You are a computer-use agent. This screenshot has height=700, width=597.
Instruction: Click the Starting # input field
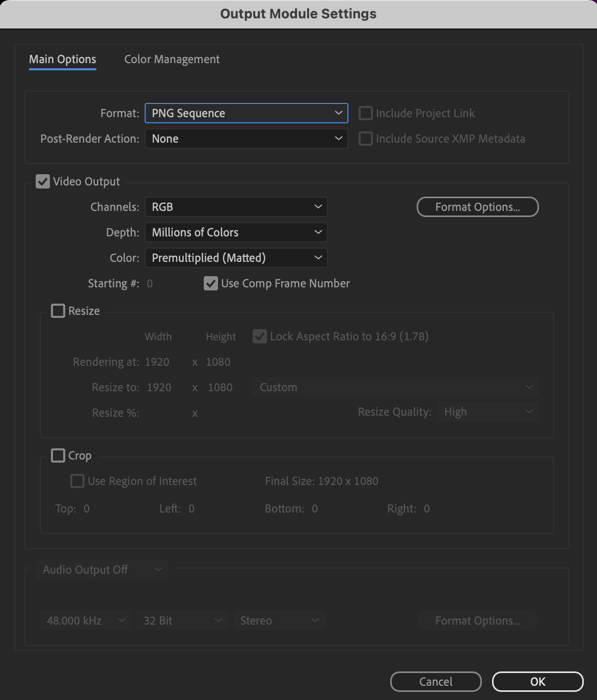[x=150, y=283]
